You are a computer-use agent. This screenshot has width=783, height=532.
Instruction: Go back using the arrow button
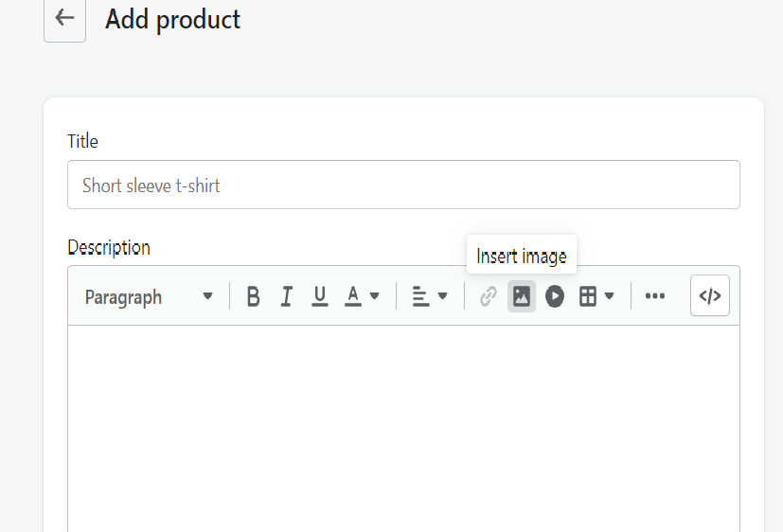(64, 19)
